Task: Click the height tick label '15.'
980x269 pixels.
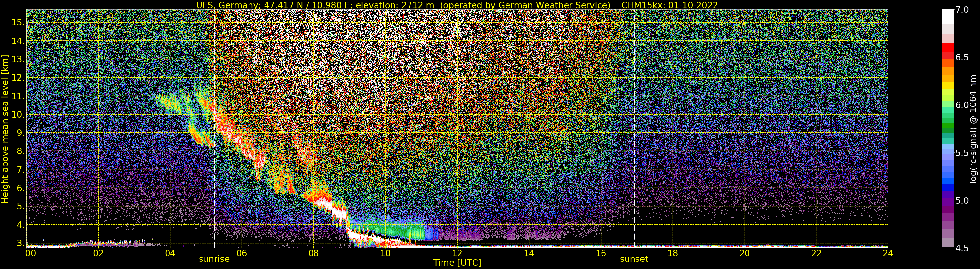Action: click(x=18, y=23)
